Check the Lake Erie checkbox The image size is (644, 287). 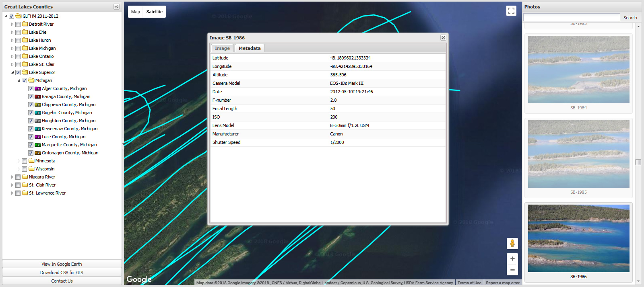(x=18, y=32)
